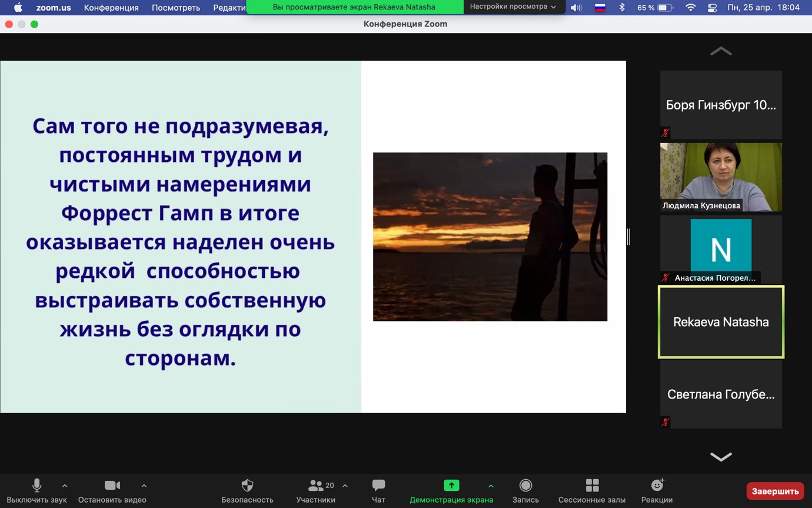Expand screen share options green arrow

(491, 486)
